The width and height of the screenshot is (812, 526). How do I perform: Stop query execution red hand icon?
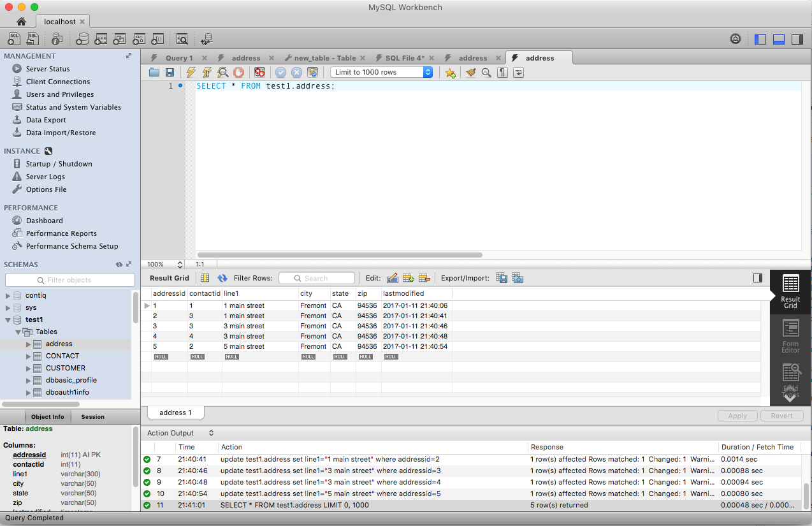tap(238, 73)
